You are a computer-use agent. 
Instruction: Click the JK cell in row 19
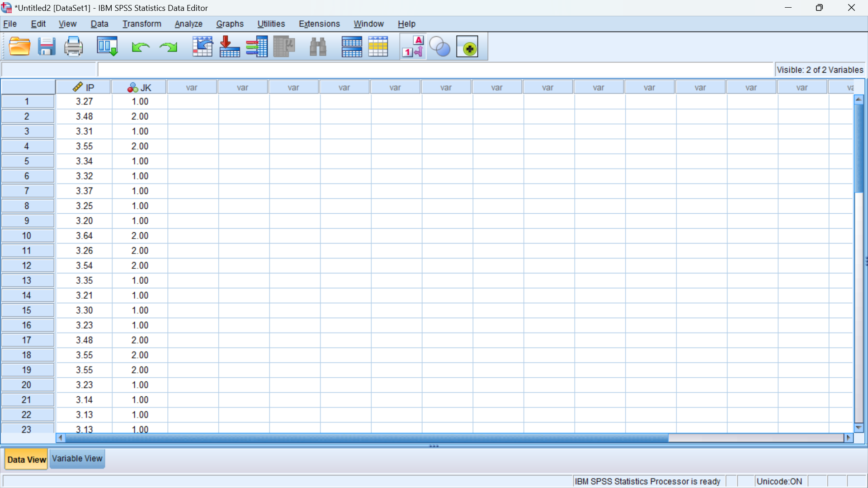pyautogui.click(x=140, y=370)
